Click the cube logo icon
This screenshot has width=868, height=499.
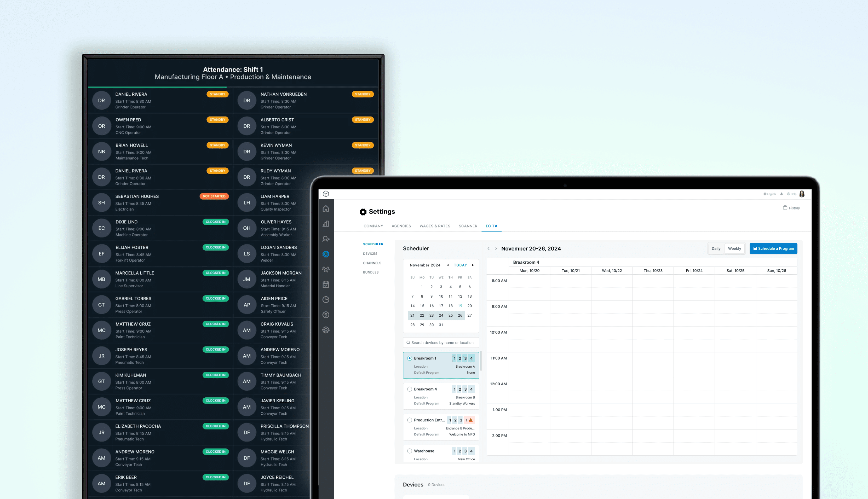326,194
